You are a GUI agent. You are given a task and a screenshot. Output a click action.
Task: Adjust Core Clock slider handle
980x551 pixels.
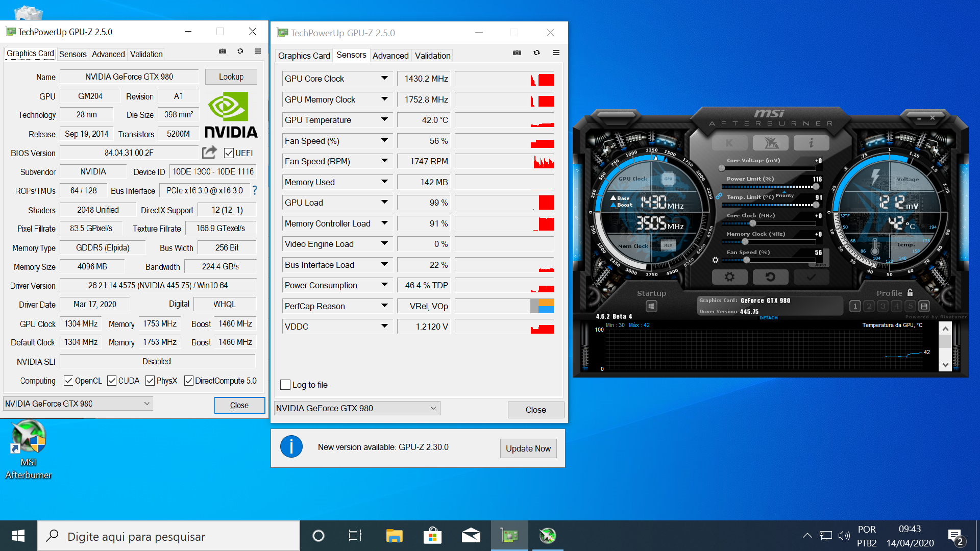(x=752, y=223)
